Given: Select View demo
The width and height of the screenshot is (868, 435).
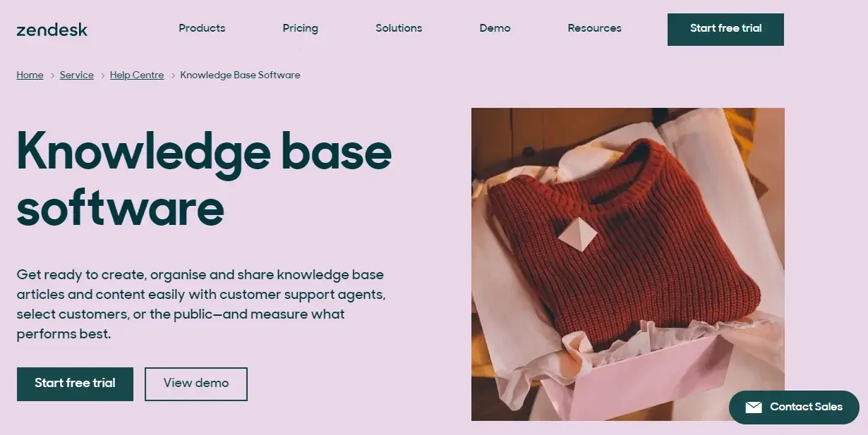Looking at the screenshot, I should [x=196, y=384].
